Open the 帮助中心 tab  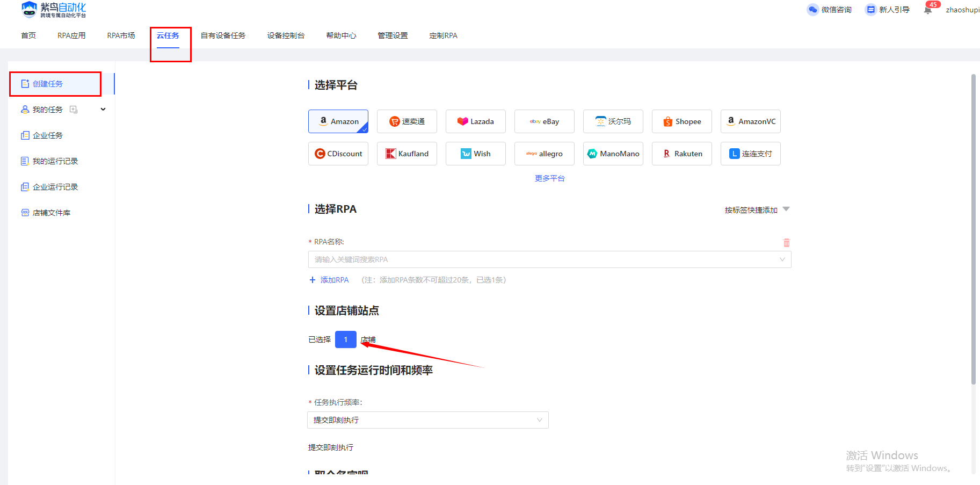coord(341,35)
